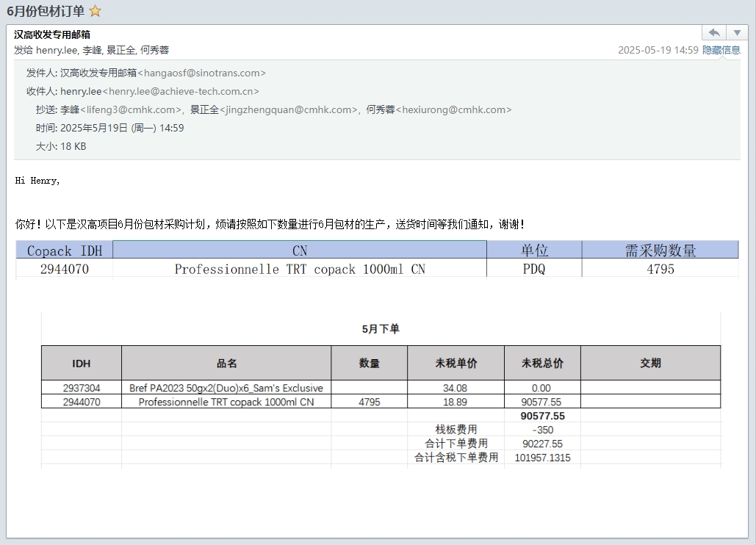Select recipient henry.lee@achieve-tech.com.cn
Image resolution: width=756 pixels, height=545 pixels.
(181, 91)
